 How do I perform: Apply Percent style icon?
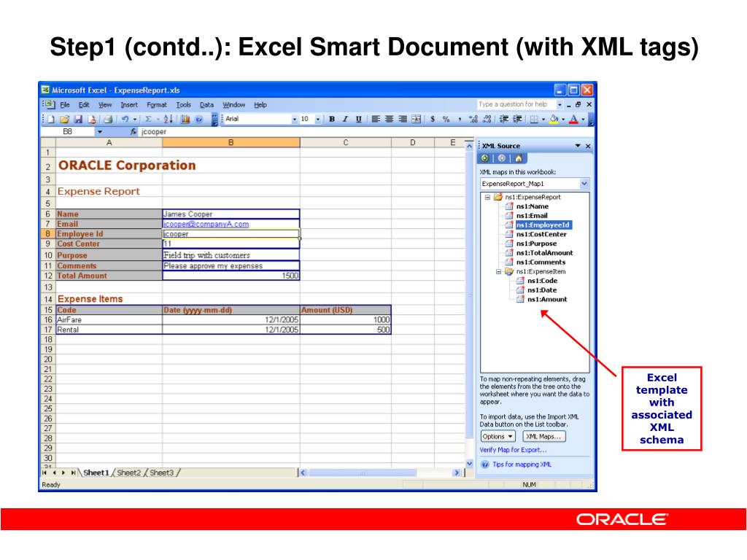446,119
